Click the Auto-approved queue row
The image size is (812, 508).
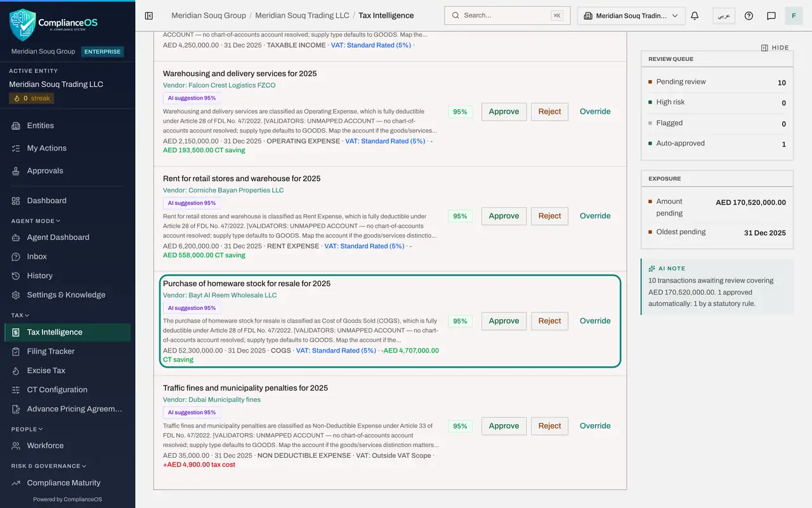(x=717, y=144)
